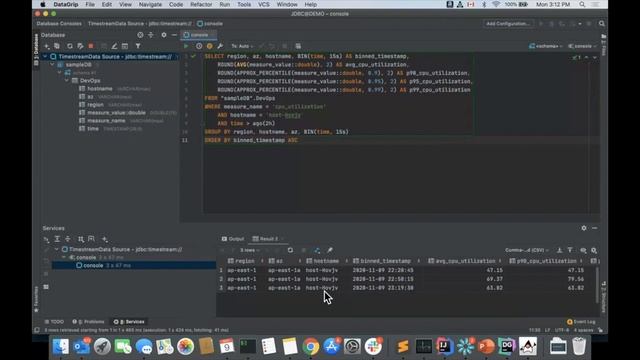Collapse DevOps table node
The height and width of the screenshot is (360, 640).
[x=67, y=81]
